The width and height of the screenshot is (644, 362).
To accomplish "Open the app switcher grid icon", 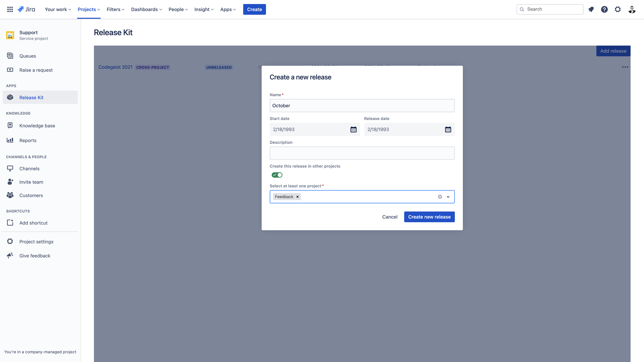I will coord(10,9).
